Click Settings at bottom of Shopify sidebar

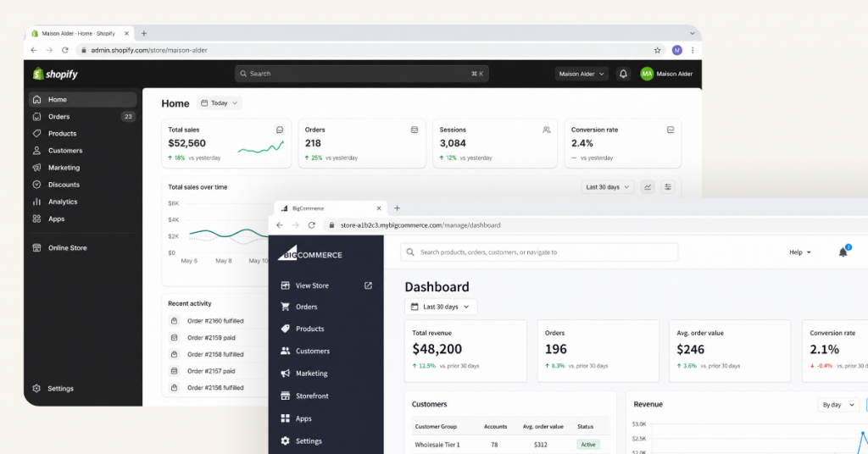click(60, 389)
